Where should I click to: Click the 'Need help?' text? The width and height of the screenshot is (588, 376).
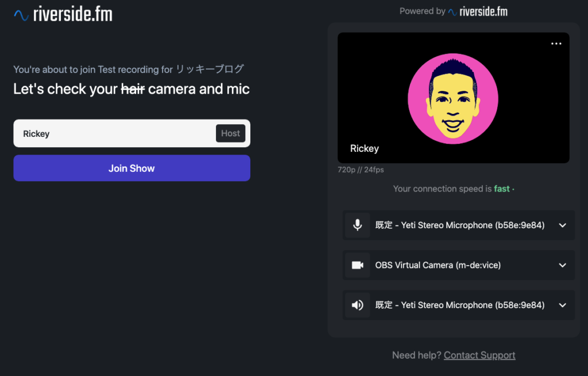417,355
